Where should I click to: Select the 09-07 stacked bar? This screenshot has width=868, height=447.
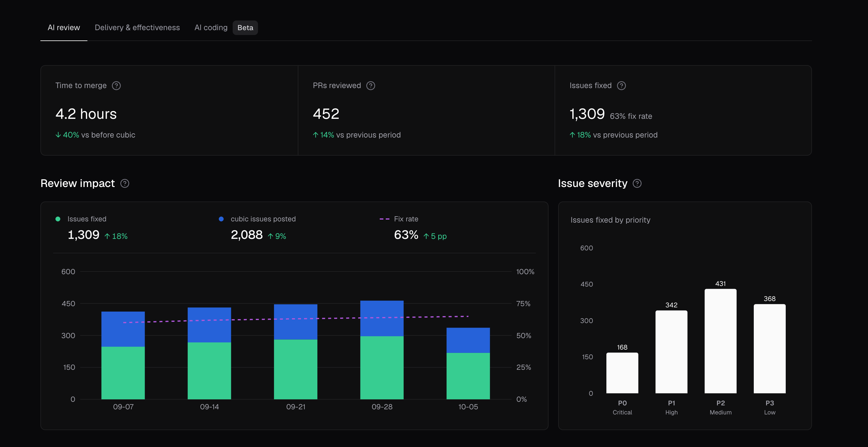click(x=123, y=355)
